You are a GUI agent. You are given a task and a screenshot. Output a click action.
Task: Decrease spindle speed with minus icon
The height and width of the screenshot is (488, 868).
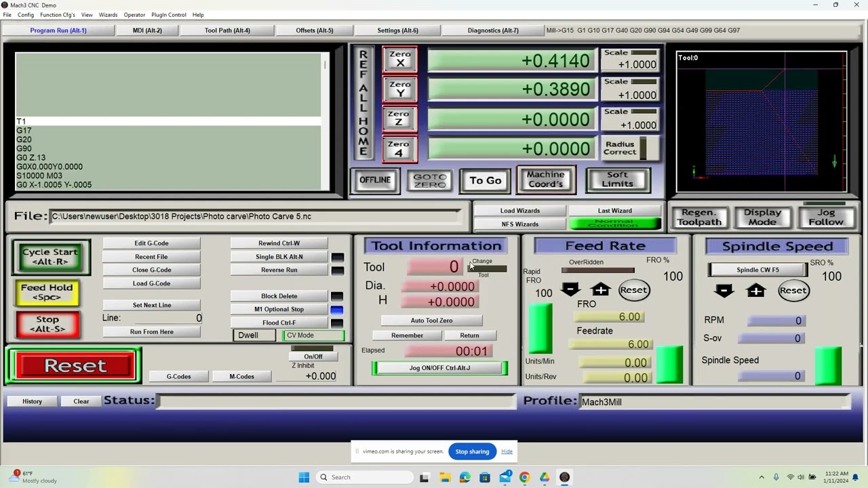(724, 291)
